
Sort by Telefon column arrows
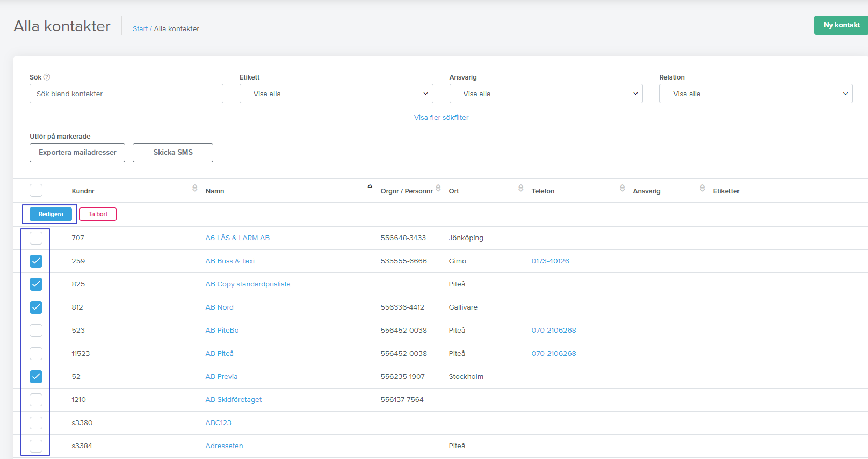coord(623,188)
